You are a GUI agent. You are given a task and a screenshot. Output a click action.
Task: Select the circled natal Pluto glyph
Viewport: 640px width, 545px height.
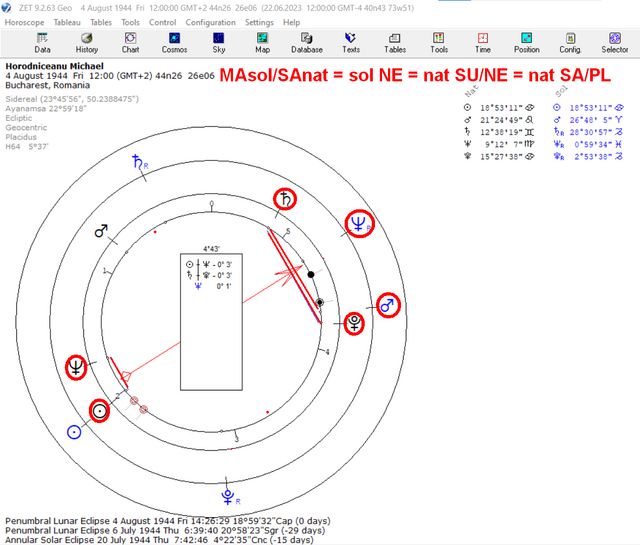coord(354,323)
